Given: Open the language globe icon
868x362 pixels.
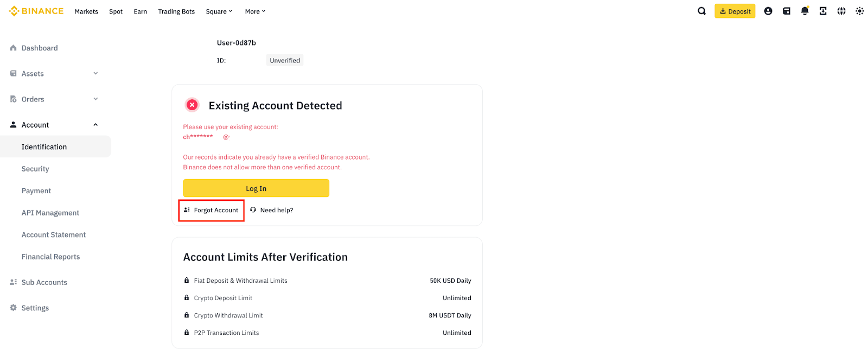Looking at the screenshot, I should pyautogui.click(x=841, y=11).
